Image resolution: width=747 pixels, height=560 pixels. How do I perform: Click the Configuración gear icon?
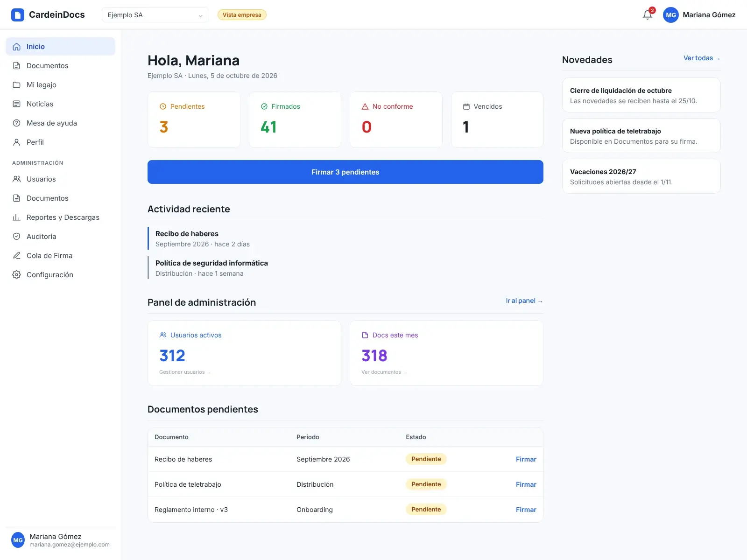(x=17, y=275)
